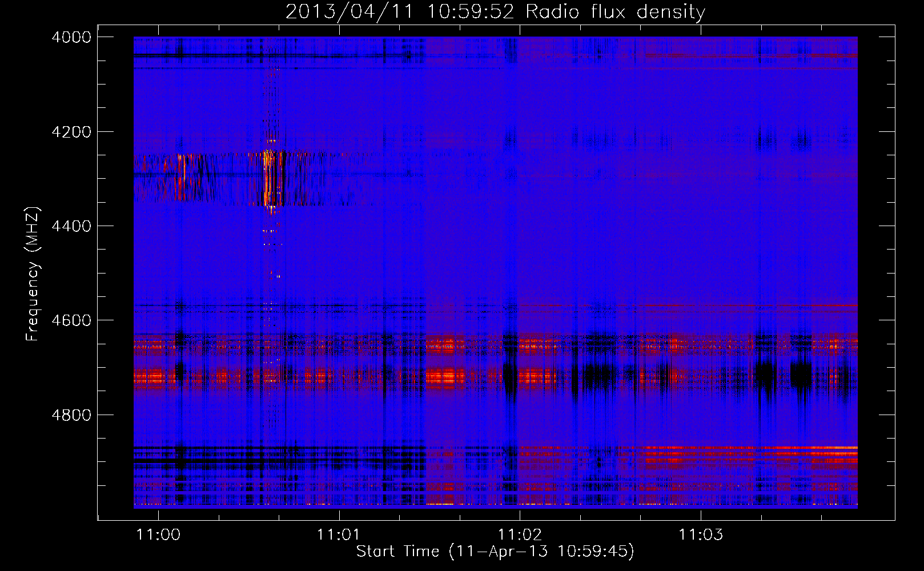This screenshot has width=924, height=571.
Task: Click the 4800 frequency tick label
Action: (71, 415)
